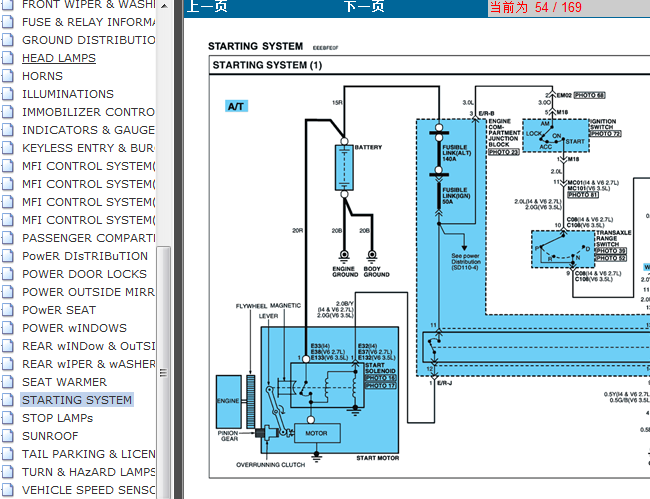The width and height of the screenshot is (650, 499).
Task: Open REAR wIPER & wASHER entry
Action: point(89,364)
